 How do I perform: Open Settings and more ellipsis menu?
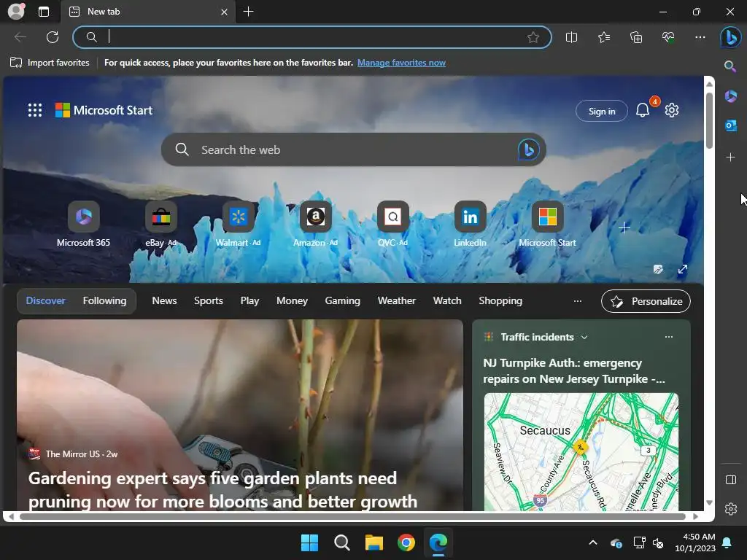pyautogui.click(x=700, y=37)
